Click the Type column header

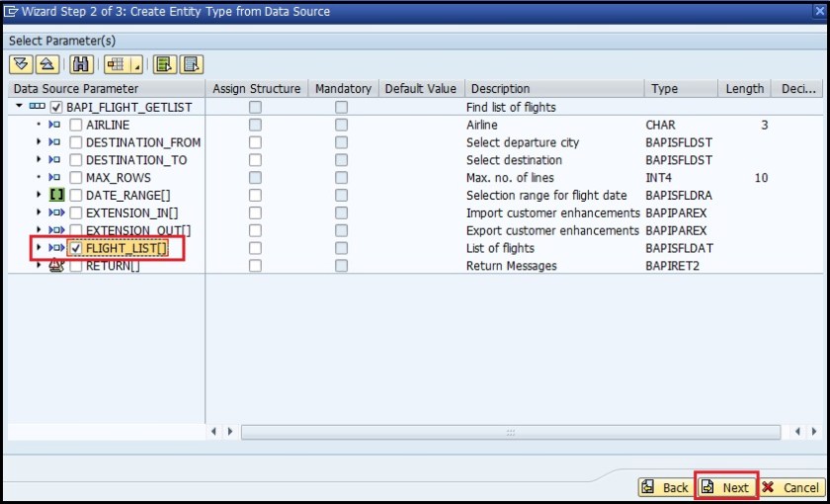tap(681, 88)
